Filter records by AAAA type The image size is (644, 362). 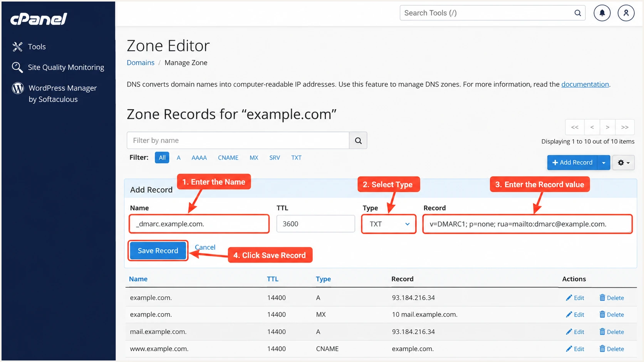[x=199, y=158]
